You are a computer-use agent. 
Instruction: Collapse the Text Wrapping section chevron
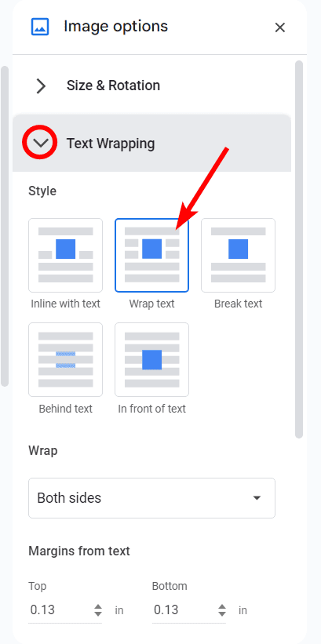click(41, 144)
